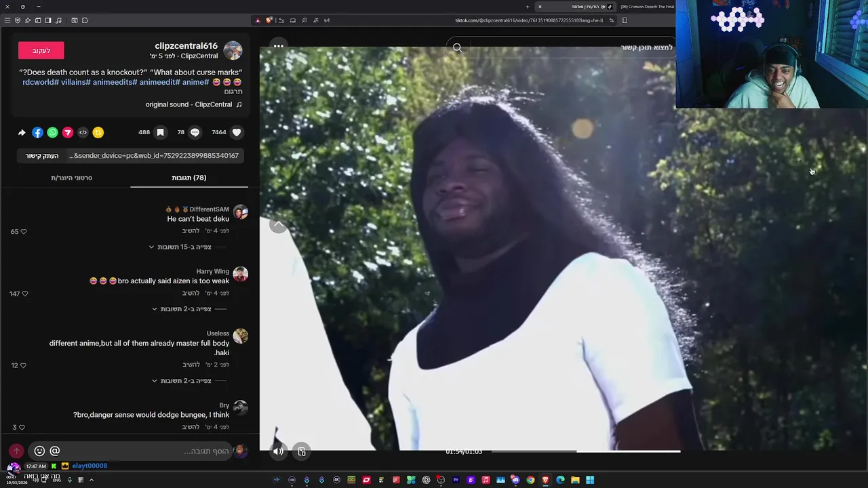Switch to the comments (78) tab
Viewport: 868px width, 488px height.
[x=189, y=178]
